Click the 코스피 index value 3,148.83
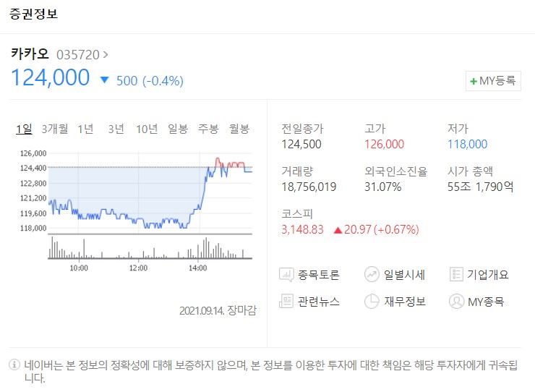Image resolution: width=535 pixels, height=392 pixels. (x=303, y=230)
